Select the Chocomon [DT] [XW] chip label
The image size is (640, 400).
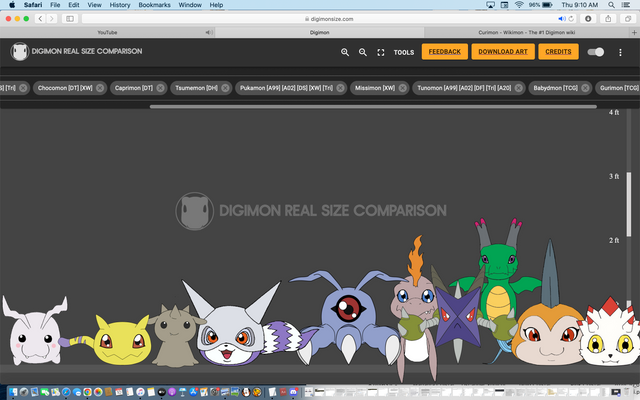click(x=65, y=88)
